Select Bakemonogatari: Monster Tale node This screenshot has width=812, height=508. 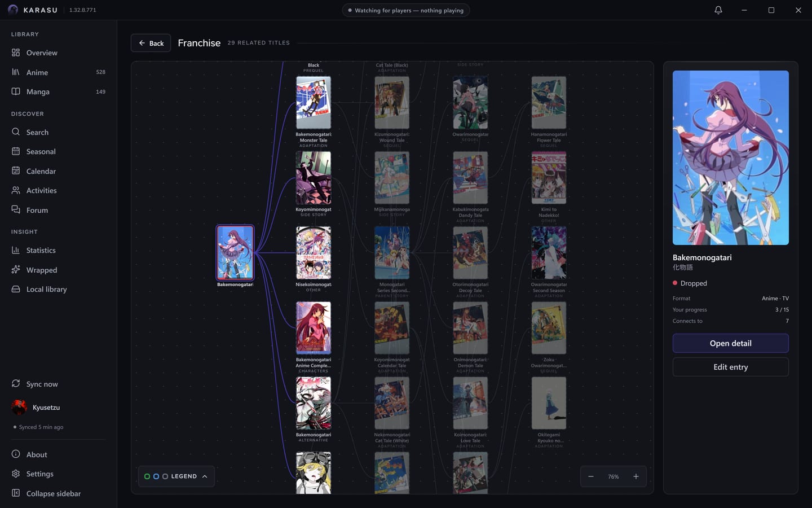314,103
